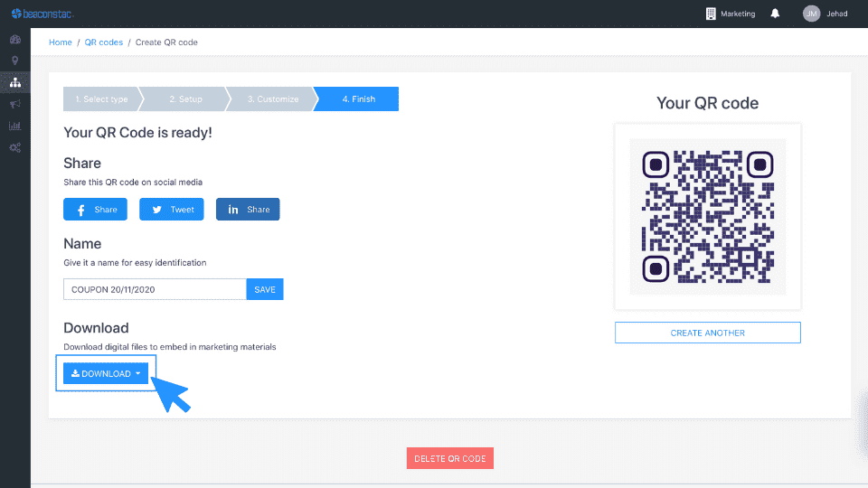Click the 'Your QR Code is ready!' heading
868x488 pixels.
click(x=137, y=133)
